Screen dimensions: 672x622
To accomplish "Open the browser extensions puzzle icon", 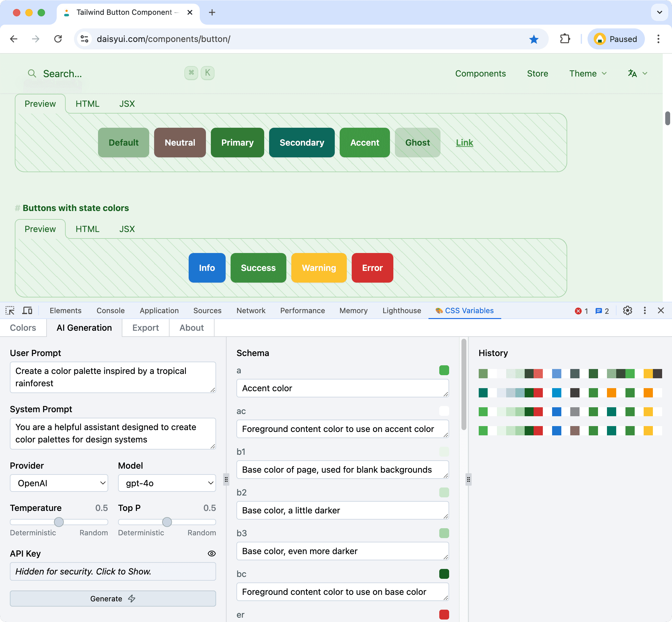I will [x=565, y=39].
